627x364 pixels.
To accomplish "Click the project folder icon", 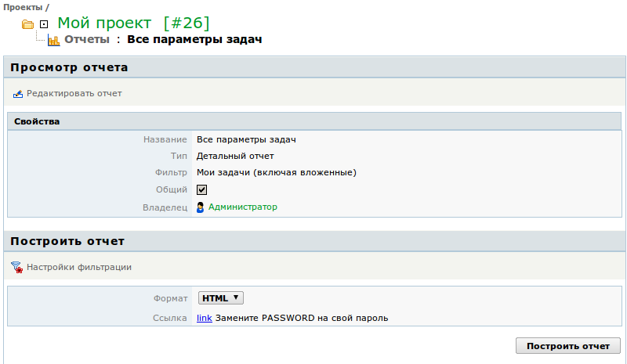I will pyautogui.click(x=28, y=24).
